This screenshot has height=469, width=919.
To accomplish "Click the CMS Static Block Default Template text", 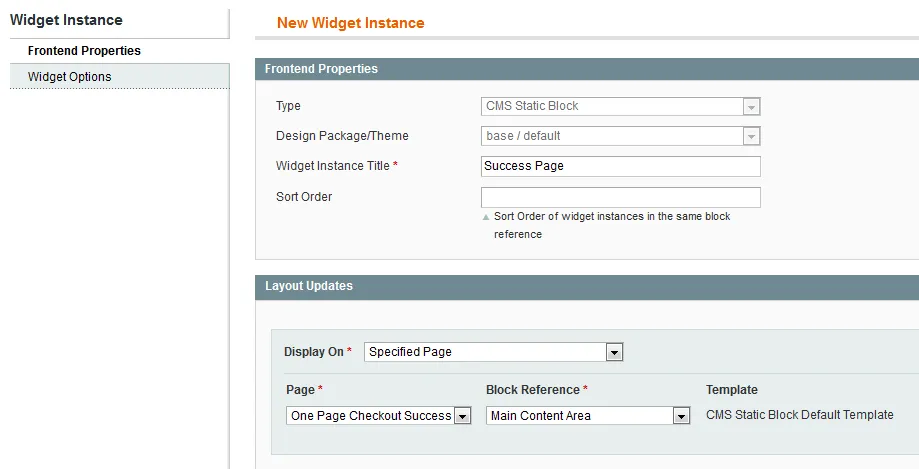I will (x=799, y=415).
